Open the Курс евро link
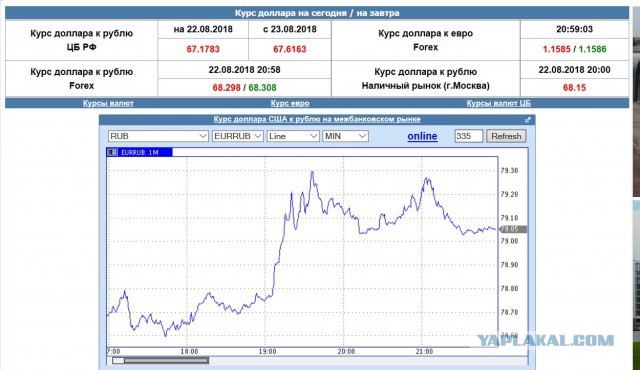The height and width of the screenshot is (370, 640). (x=290, y=103)
